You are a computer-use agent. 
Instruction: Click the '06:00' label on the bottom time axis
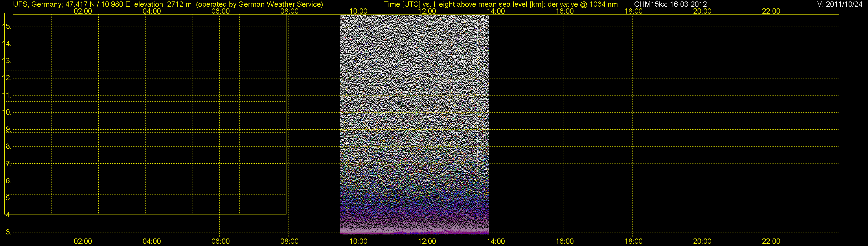220,241
